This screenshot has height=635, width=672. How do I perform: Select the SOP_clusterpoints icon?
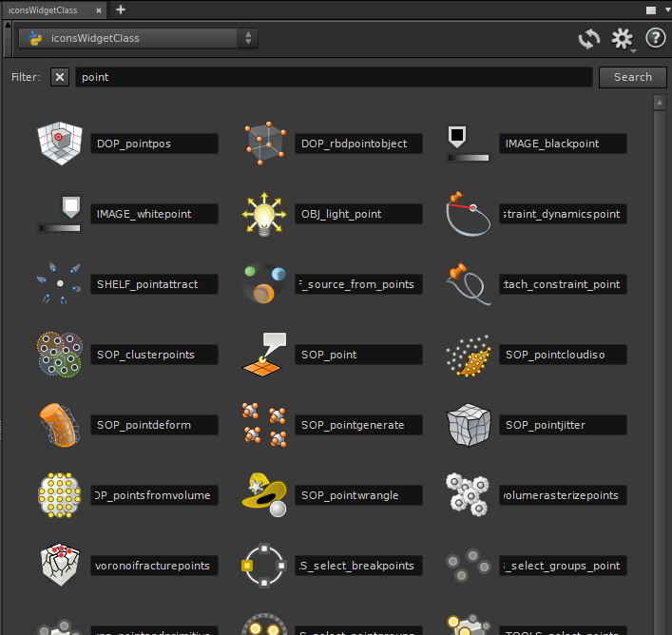[60, 355]
